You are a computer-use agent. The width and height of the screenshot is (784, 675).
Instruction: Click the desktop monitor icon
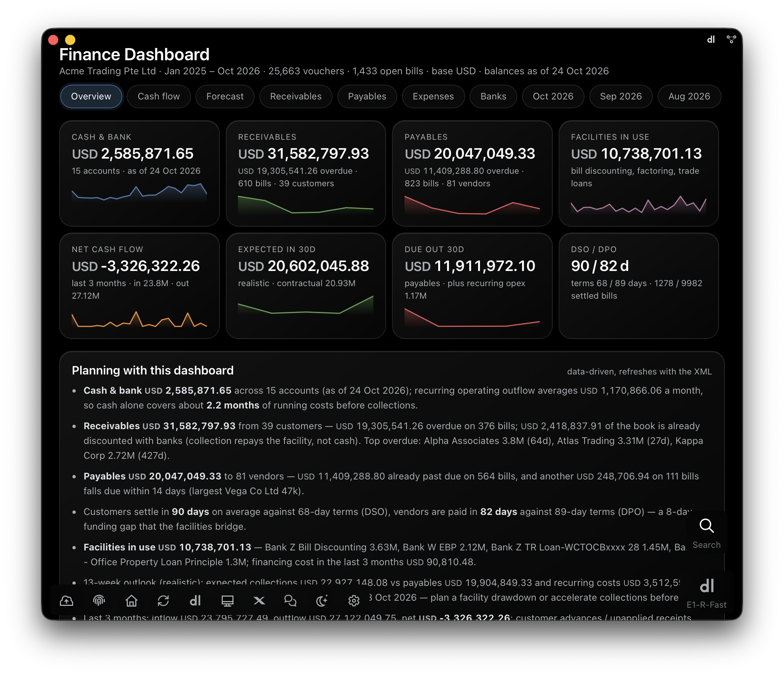click(228, 601)
